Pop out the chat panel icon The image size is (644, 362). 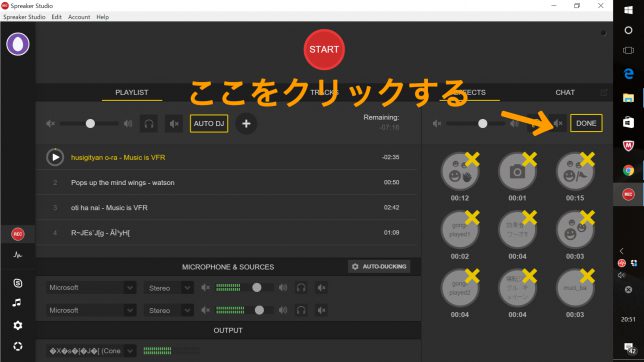click(x=604, y=92)
